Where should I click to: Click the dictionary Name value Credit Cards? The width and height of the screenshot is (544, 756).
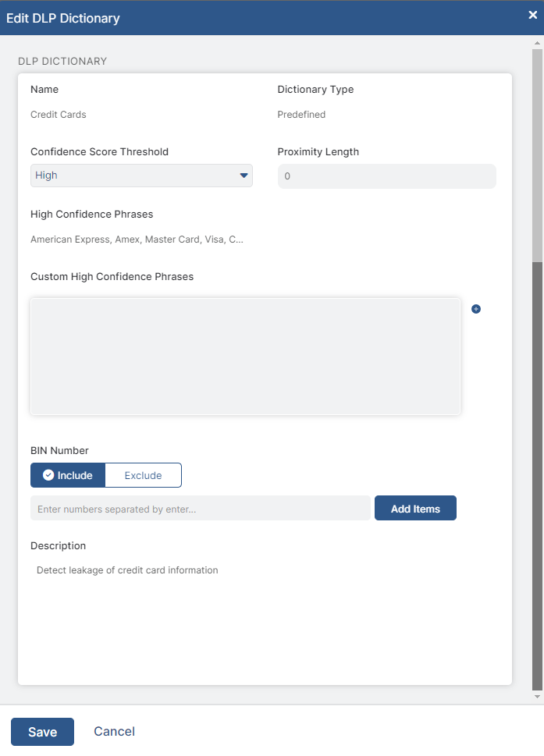(x=59, y=114)
